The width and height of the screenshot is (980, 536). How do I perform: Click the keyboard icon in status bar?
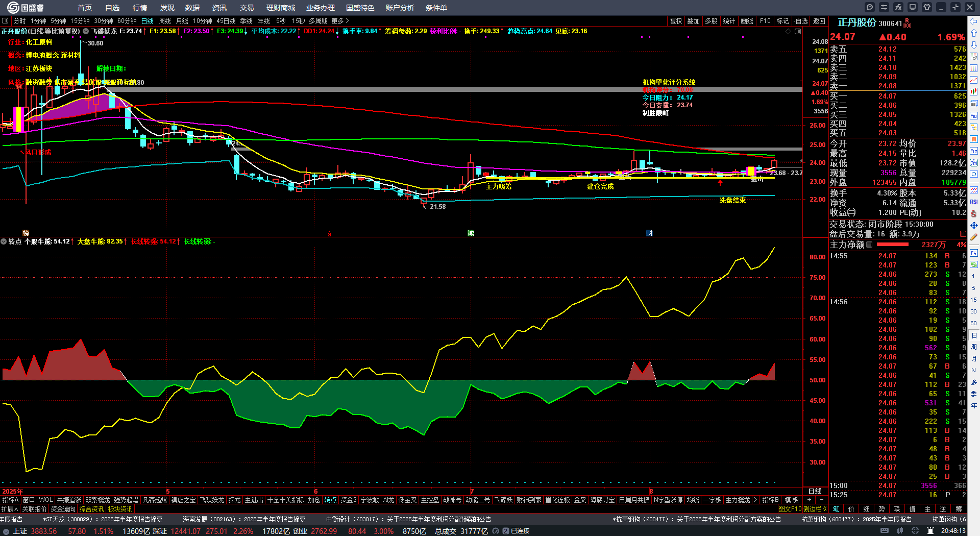tap(885, 531)
